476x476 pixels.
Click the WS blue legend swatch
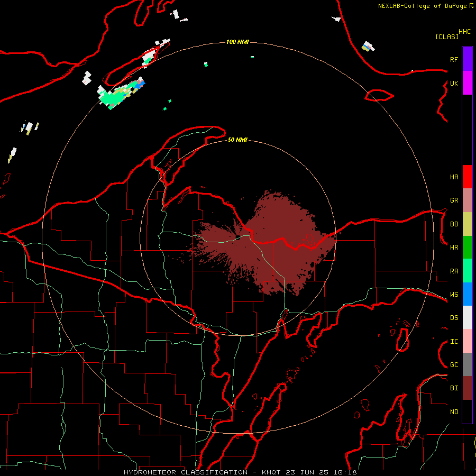(x=467, y=294)
